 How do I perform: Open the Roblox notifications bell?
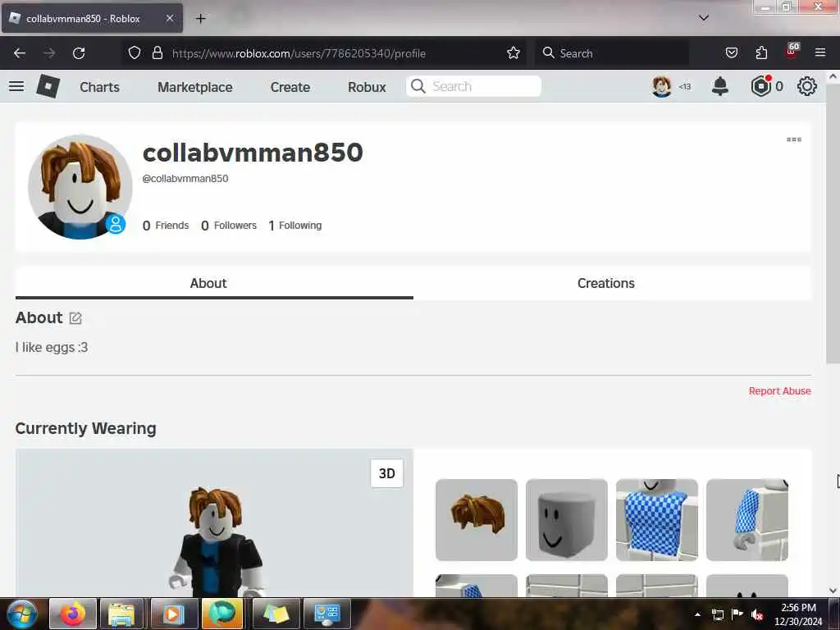(x=720, y=86)
